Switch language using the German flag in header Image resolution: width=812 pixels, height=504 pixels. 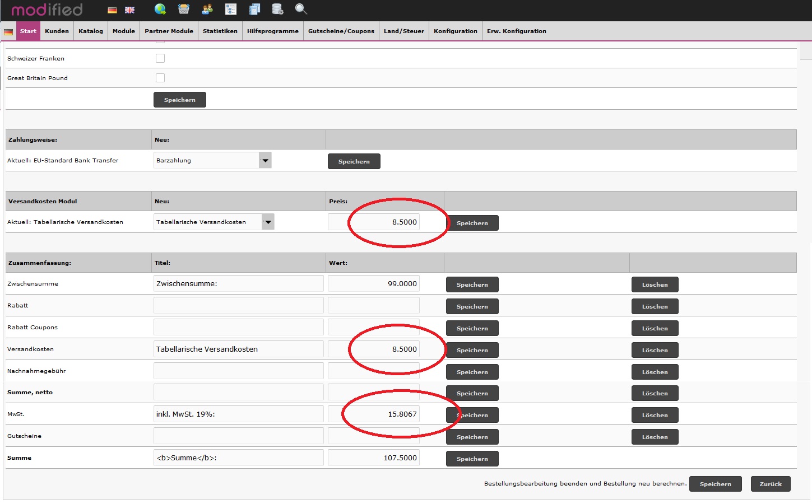(x=112, y=10)
